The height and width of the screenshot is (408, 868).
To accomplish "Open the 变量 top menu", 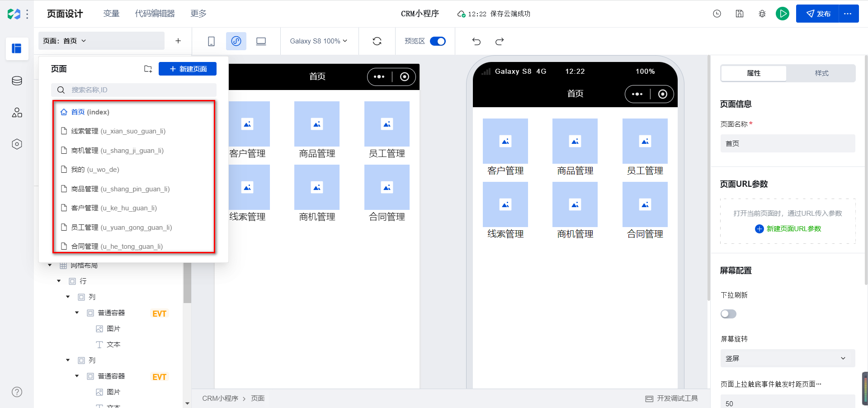I will point(111,14).
